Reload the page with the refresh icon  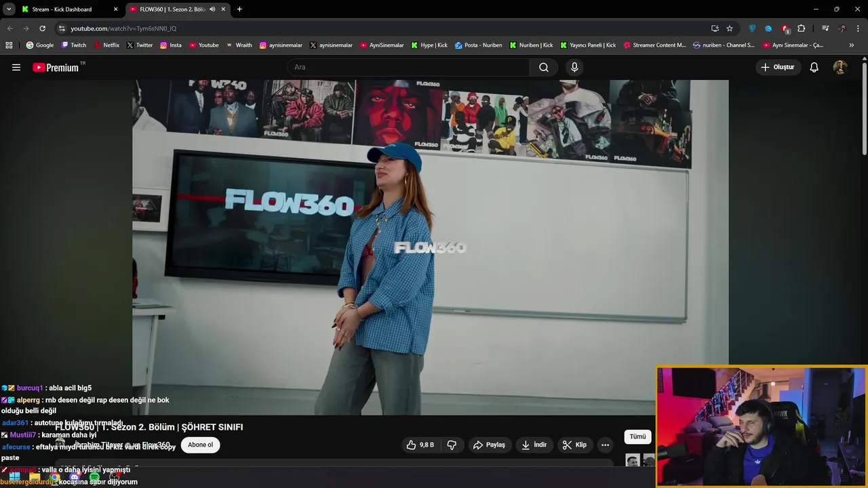(42, 28)
